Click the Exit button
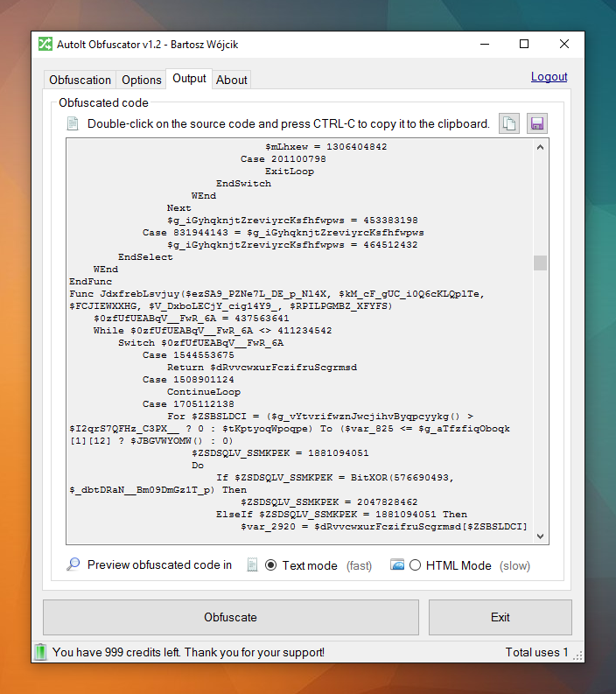616x694 pixels. coord(500,617)
